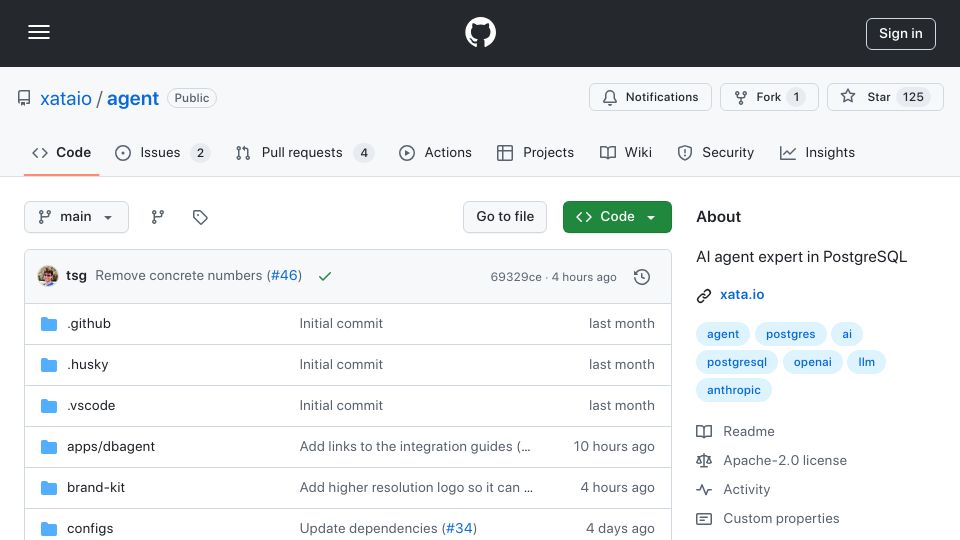
Task: Expand the main branch dropdown
Action: pos(77,217)
